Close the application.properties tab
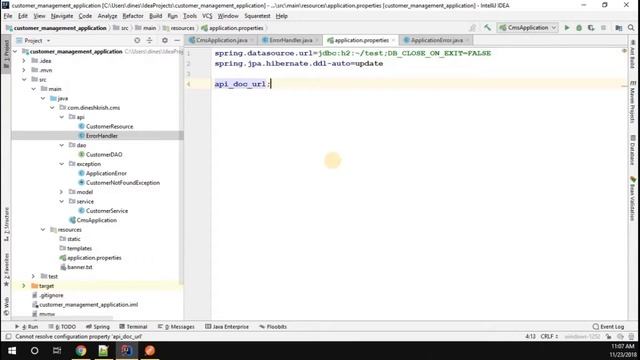 pos(393,40)
